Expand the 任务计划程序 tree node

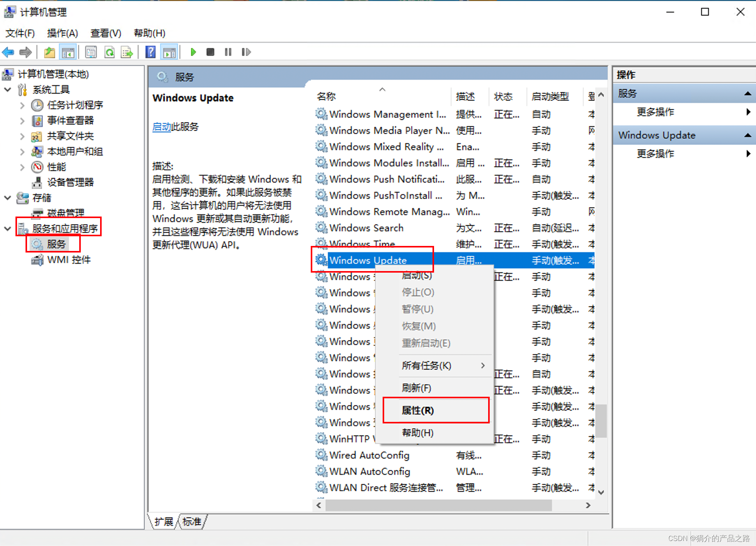click(x=22, y=105)
